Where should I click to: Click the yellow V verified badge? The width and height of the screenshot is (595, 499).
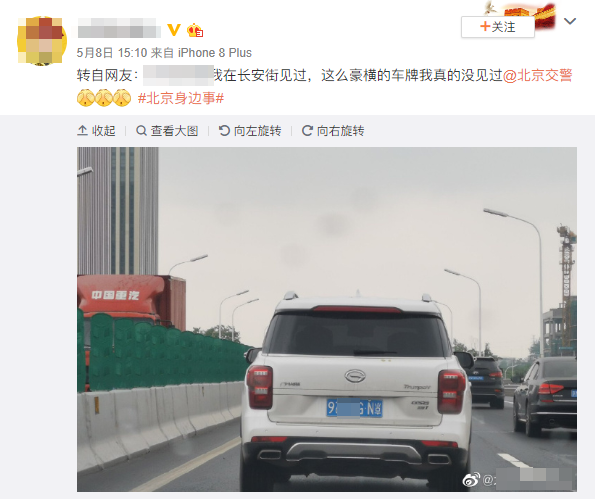click(174, 30)
